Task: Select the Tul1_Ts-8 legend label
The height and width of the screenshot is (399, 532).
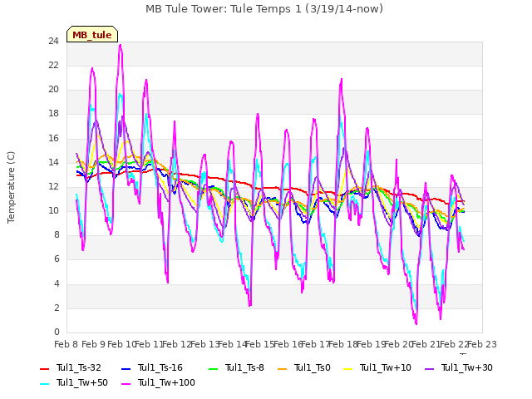Action: [x=244, y=367]
